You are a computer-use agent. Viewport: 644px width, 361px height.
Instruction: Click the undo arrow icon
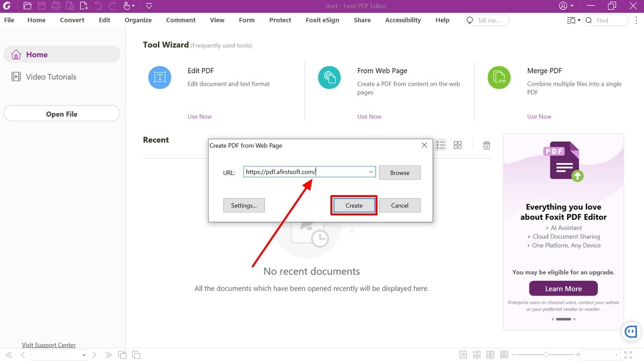pos(98,6)
